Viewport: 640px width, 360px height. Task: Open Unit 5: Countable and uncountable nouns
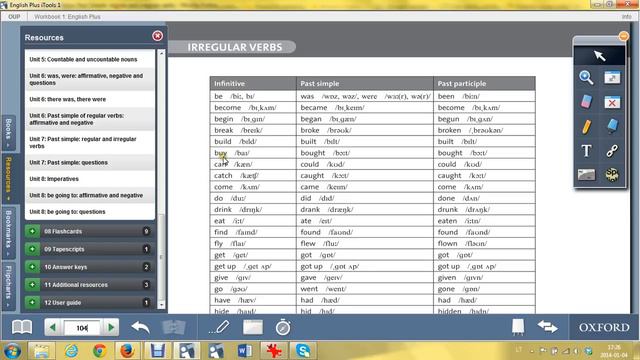(x=90, y=60)
